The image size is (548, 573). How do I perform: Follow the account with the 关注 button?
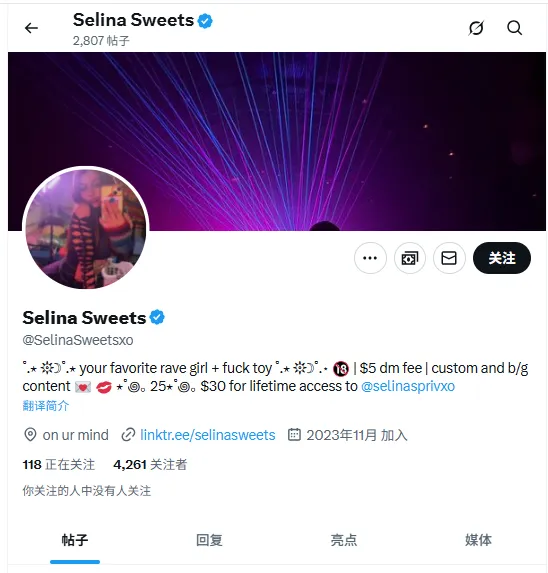coord(502,258)
